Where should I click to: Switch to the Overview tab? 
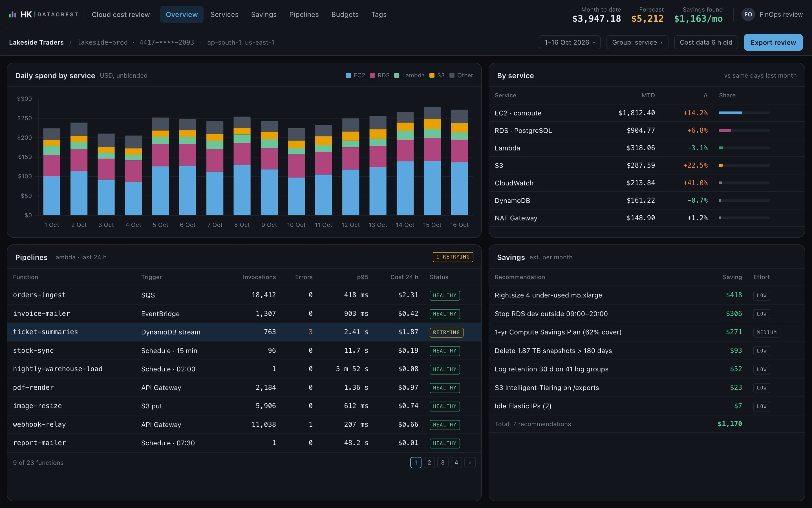click(182, 14)
